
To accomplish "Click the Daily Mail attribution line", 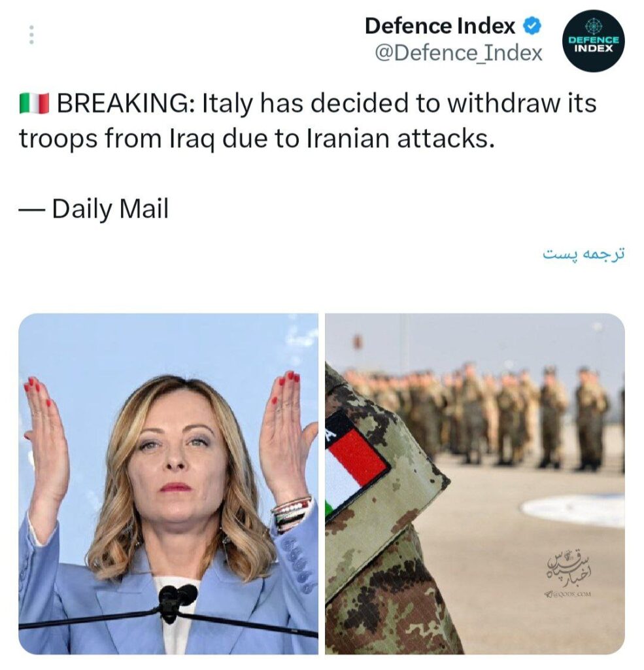I will 94,209.
